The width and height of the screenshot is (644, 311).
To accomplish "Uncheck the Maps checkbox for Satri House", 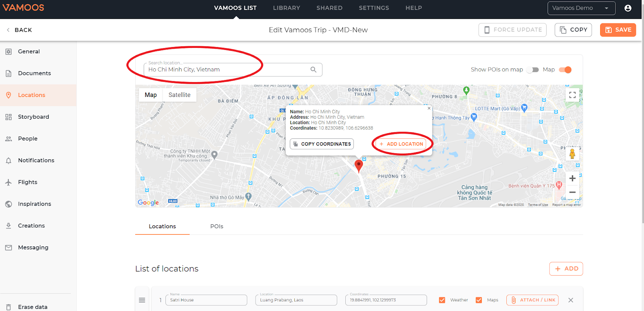I will [479, 300].
